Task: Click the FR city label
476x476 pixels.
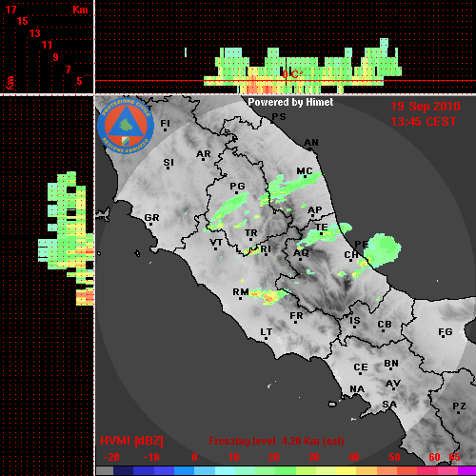Action: pos(296,316)
